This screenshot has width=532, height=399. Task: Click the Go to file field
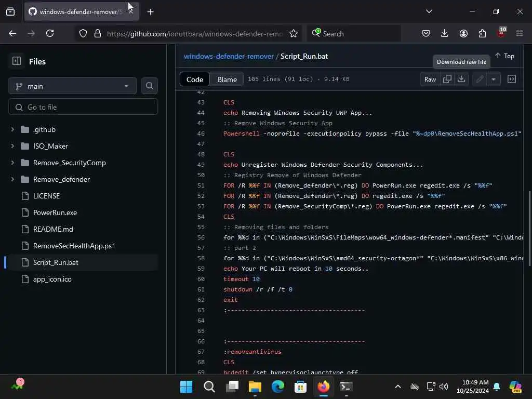point(83,107)
